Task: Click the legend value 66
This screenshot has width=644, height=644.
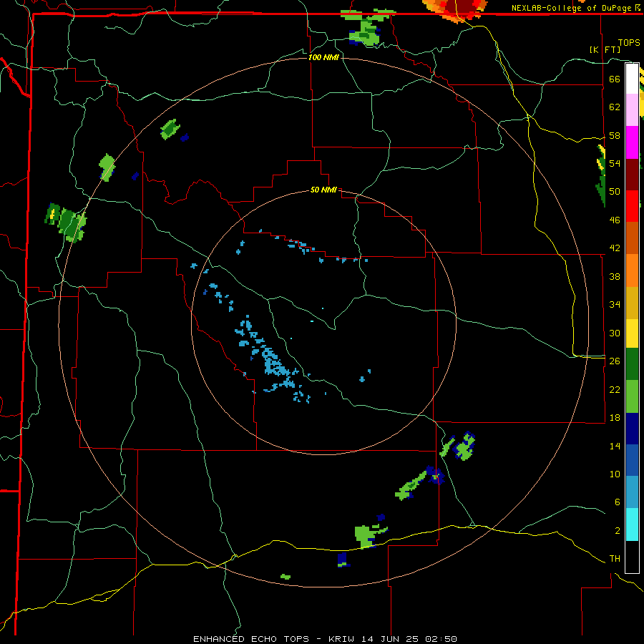Action: 615,79
